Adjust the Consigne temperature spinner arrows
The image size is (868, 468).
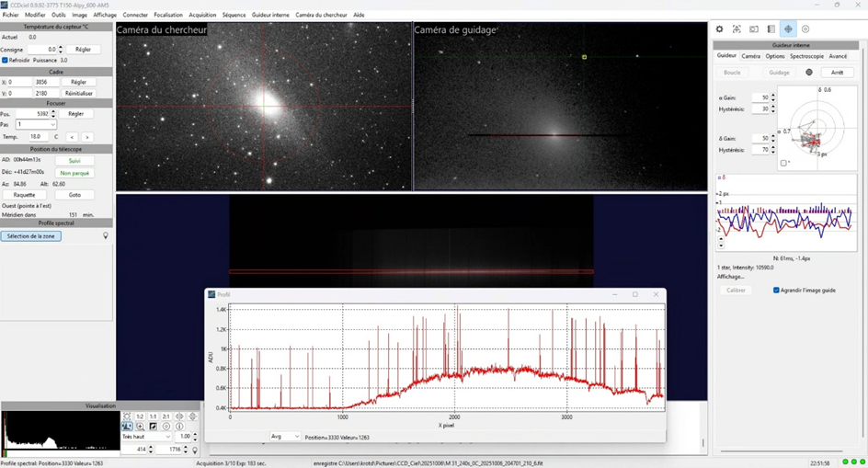61,50
